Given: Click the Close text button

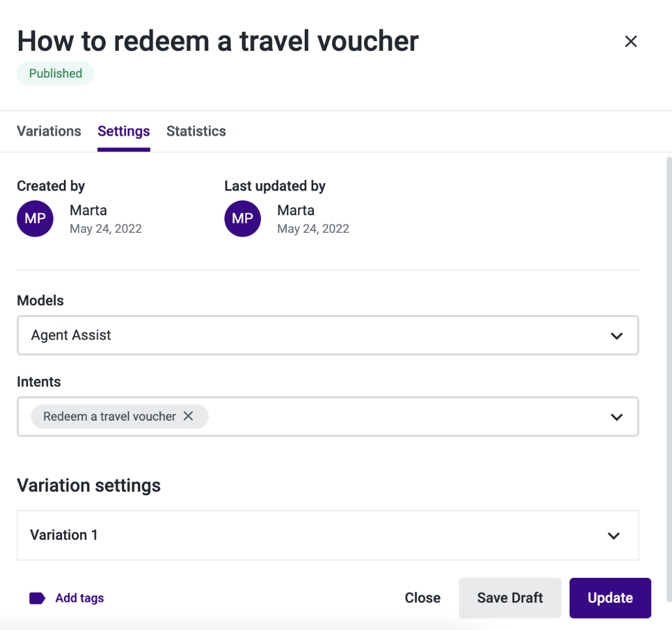Looking at the screenshot, I should pyautogui.click(x=423, y=598).
